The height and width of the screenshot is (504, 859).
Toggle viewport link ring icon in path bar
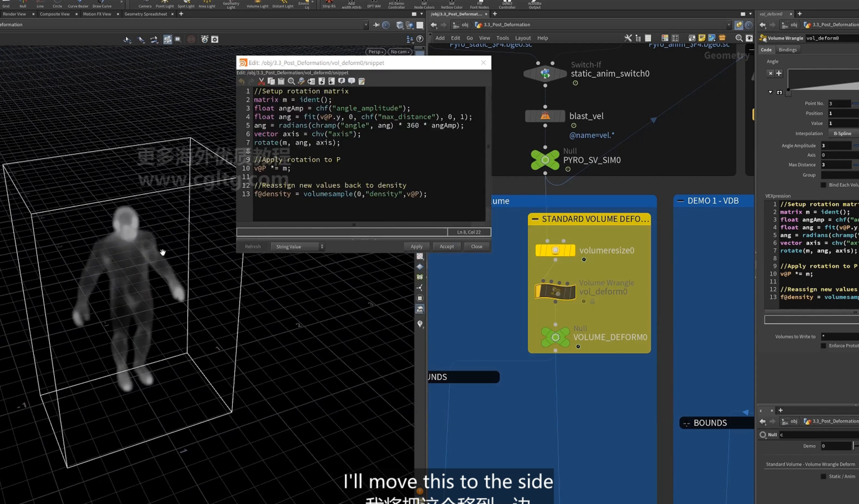(x=386, y=25)
